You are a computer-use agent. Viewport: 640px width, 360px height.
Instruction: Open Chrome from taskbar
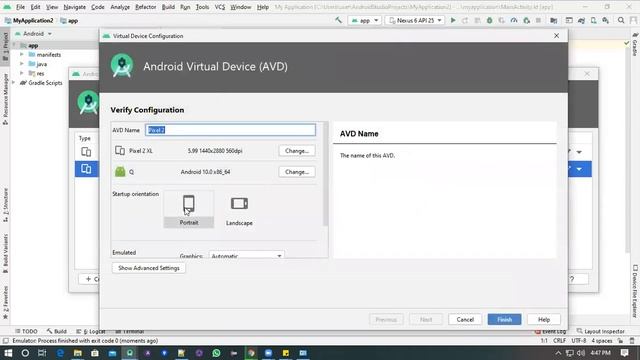251,353
